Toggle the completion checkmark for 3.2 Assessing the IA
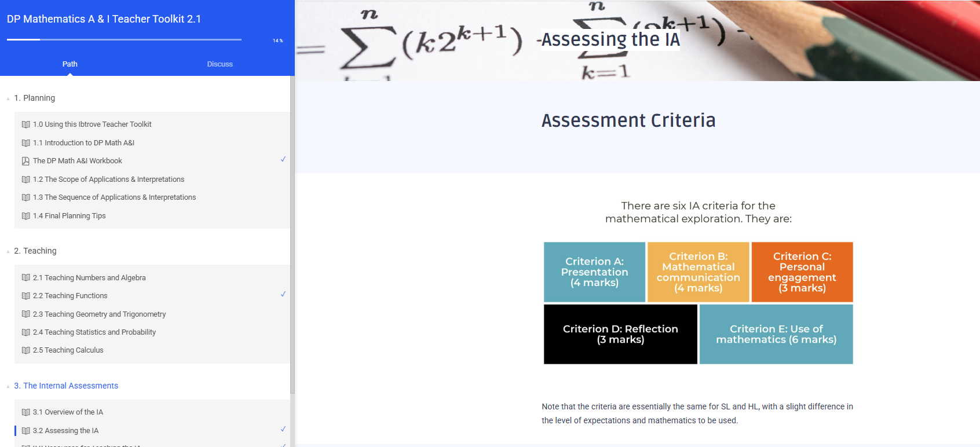This screenshot has height=447, width=980. coord(283,429)
